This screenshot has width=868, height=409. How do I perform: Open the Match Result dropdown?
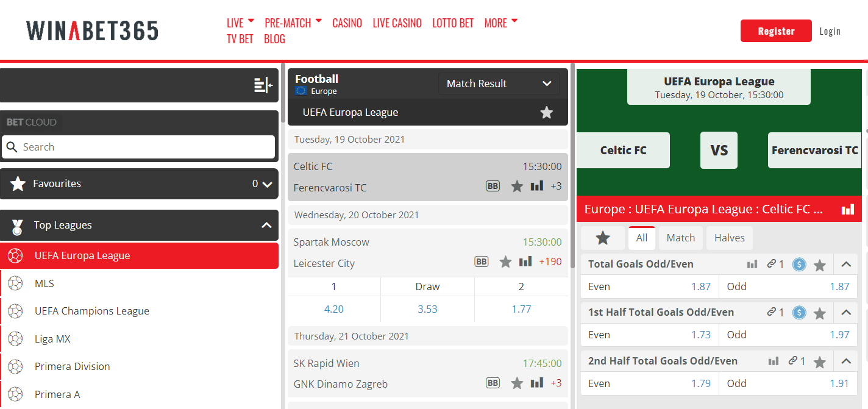[x=499, y=84]
